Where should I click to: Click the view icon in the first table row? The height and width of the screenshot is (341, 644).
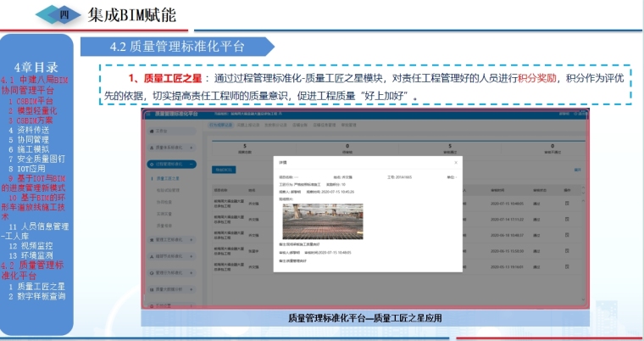click(569, 203)
